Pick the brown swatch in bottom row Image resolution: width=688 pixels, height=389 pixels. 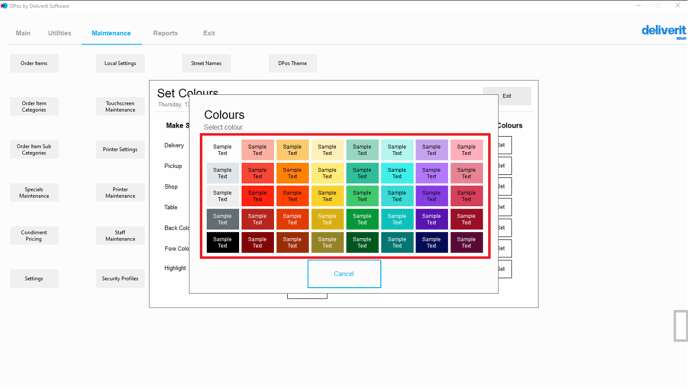[x=292, y=243]
